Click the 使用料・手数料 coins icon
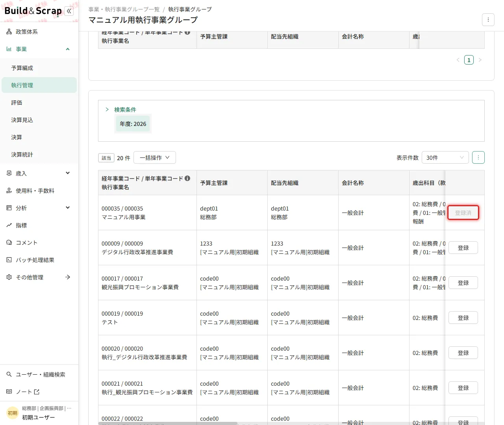The width and height of the screenshot is (504, 425). [9, 191]
